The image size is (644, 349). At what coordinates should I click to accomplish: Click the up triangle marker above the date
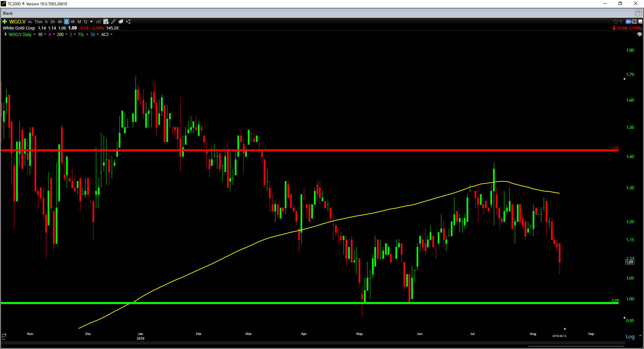[565, 329]
